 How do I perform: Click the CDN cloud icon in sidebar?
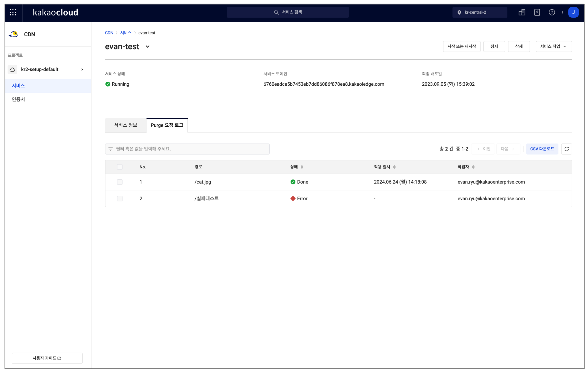[x=13, y=34]
